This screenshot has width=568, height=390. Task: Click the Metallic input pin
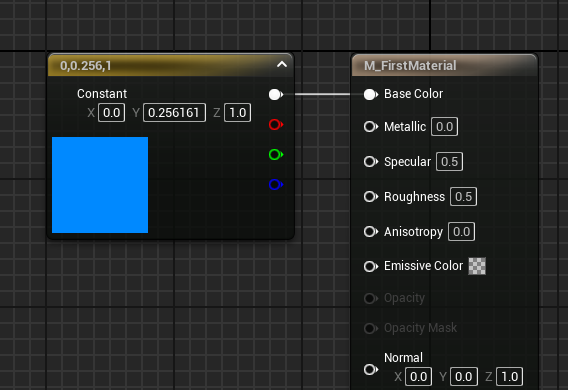click(371, 127)
